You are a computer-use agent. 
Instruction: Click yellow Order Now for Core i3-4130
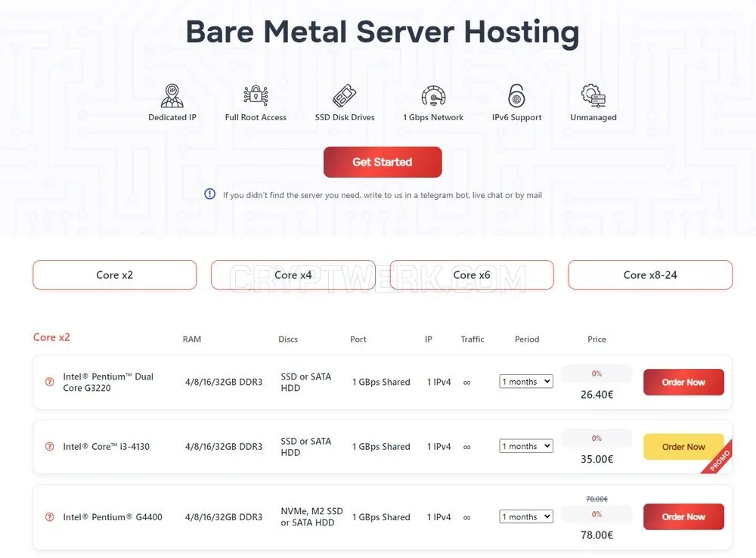click(683, 447)
